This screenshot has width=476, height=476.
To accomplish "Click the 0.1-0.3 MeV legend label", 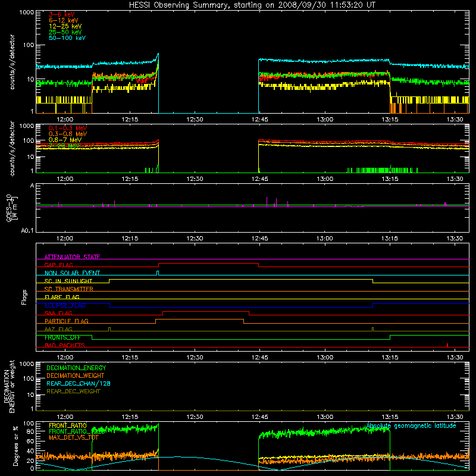I will tap(68, 128).
